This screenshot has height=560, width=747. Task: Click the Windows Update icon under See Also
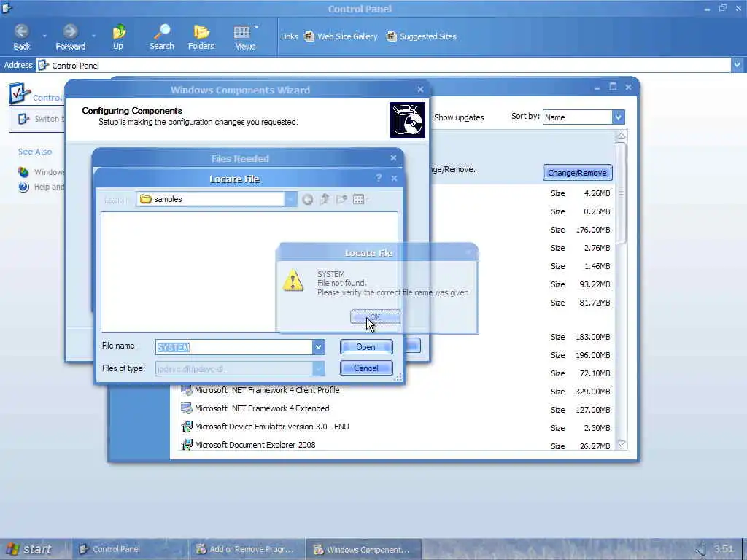[23, 172]
